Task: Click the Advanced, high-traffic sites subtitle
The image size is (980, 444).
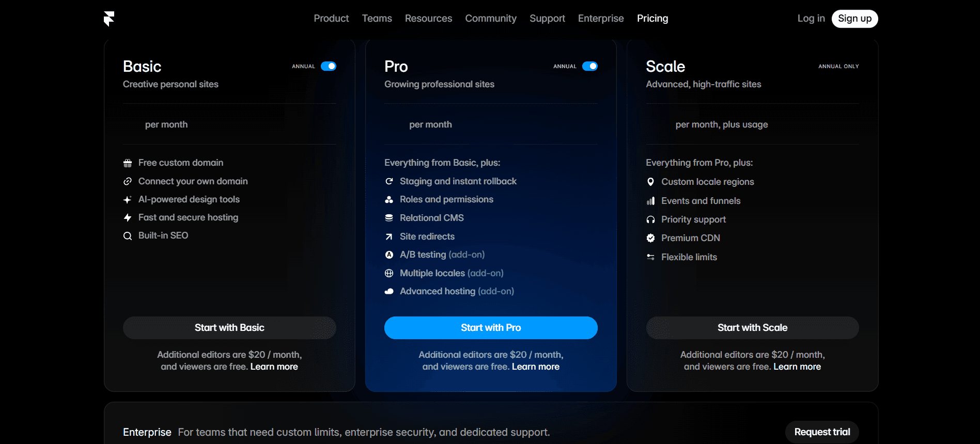Action: click(x=703, y=84)
